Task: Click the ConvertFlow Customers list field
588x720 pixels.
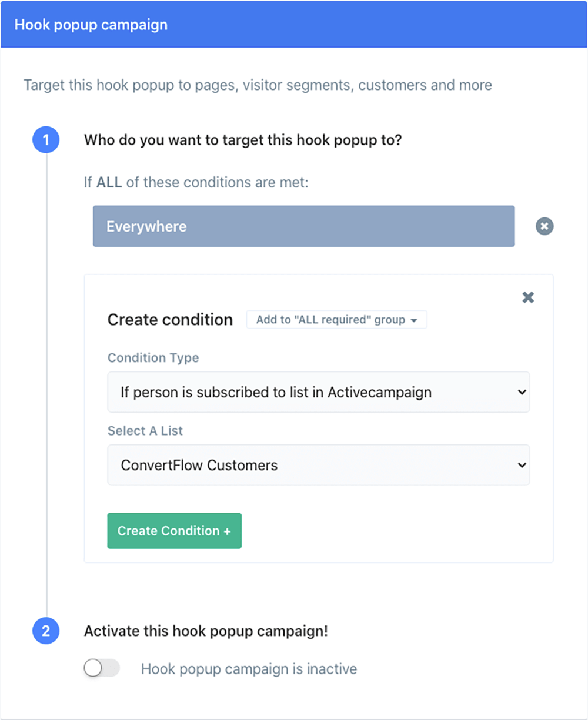Action: (x=319, y=465)
